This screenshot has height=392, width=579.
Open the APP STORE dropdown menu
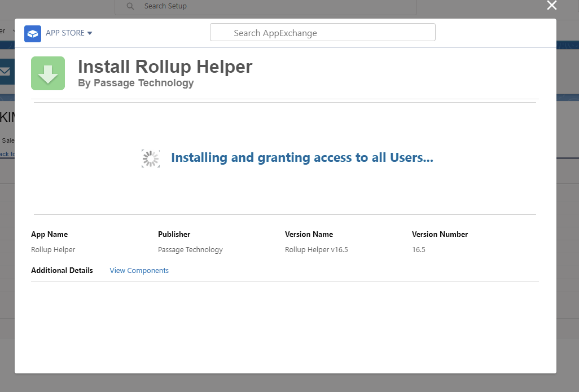point(69,33)
